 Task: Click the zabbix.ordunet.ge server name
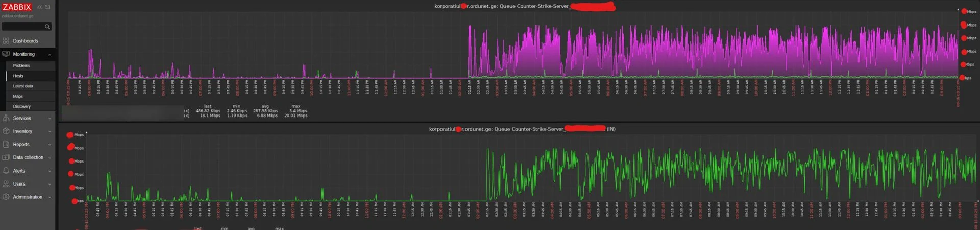tap(17, 16)
